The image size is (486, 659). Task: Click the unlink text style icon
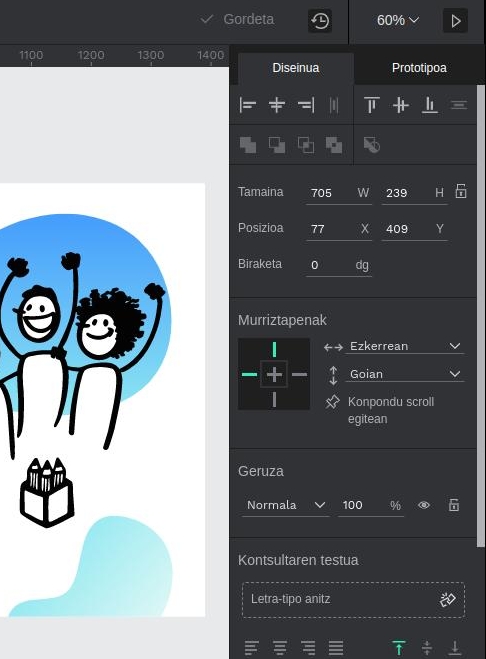[x=447, y=600]
